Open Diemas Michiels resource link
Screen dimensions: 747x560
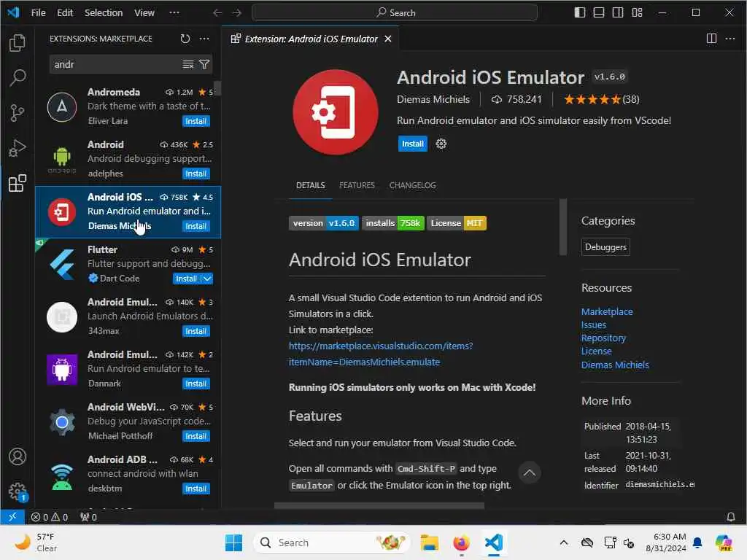point(615,365)
